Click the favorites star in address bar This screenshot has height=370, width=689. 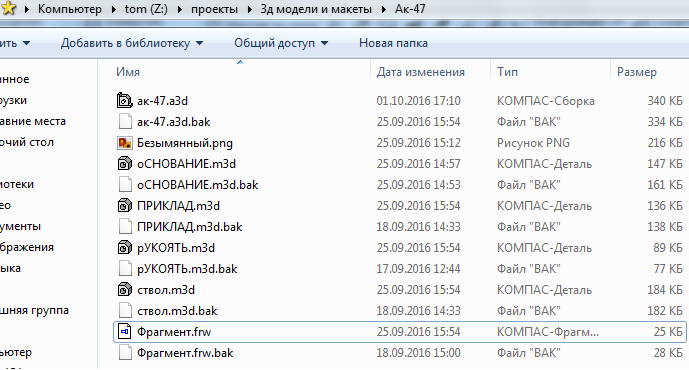pyautogui.click(x=9, y=8)
